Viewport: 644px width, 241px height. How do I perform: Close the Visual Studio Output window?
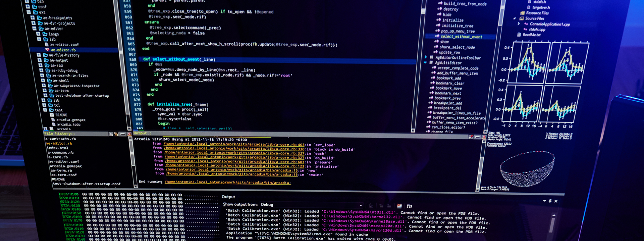(556, 201)
